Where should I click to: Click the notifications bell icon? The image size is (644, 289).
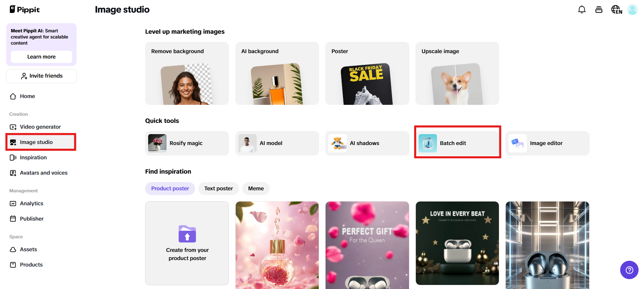click(582, 10)
